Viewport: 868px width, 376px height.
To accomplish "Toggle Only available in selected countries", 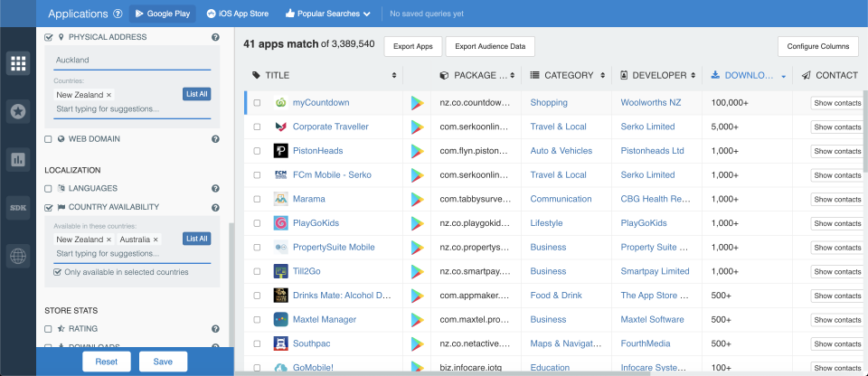I will coord(57,272).
